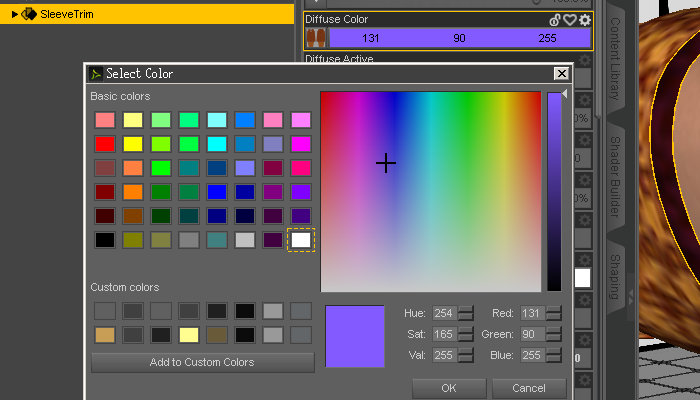This screenshot has width=700, height=400.
Task: Click the Hue value field
Action: click(444, 313)
